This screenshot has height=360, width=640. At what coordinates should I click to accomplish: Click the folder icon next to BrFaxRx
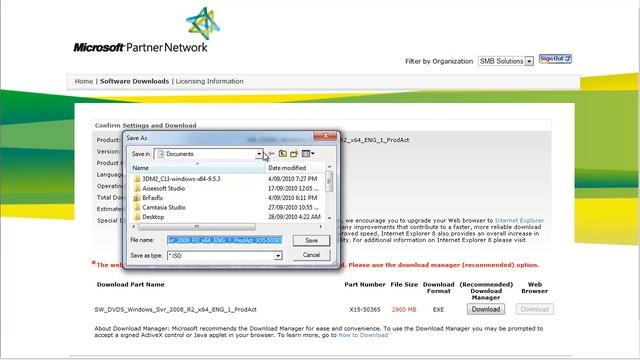tap(137, 198)
